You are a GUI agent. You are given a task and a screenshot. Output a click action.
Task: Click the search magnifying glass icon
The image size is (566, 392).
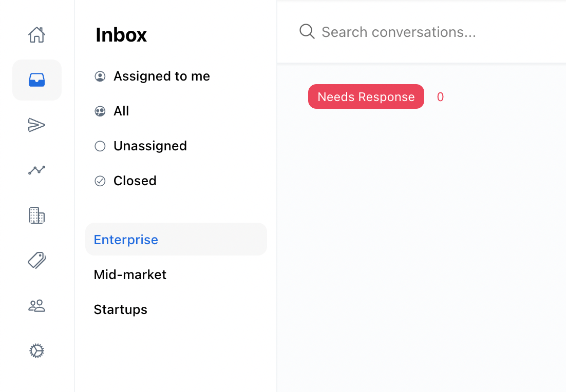point(307,32)
